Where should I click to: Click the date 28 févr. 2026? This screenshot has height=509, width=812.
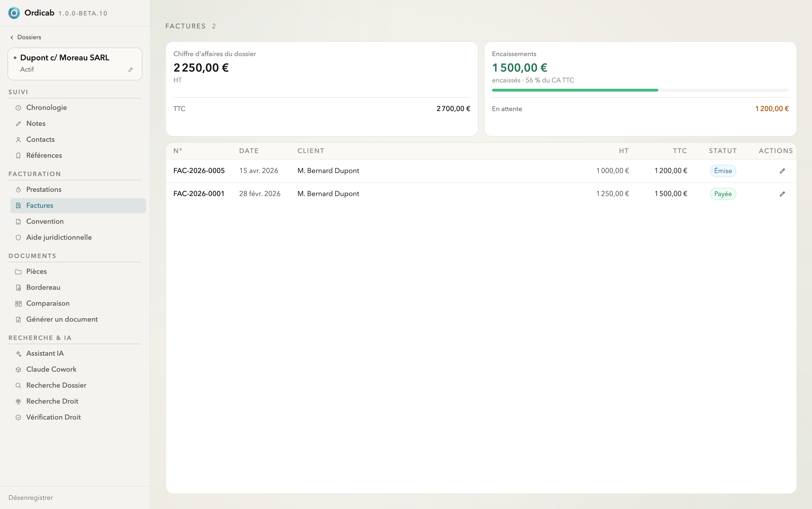tap(260, 193)
